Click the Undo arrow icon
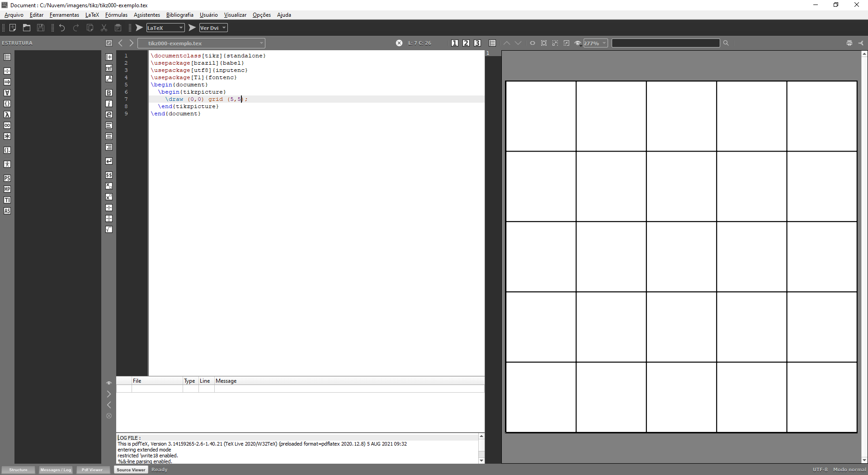 click(x=62, y=28)
